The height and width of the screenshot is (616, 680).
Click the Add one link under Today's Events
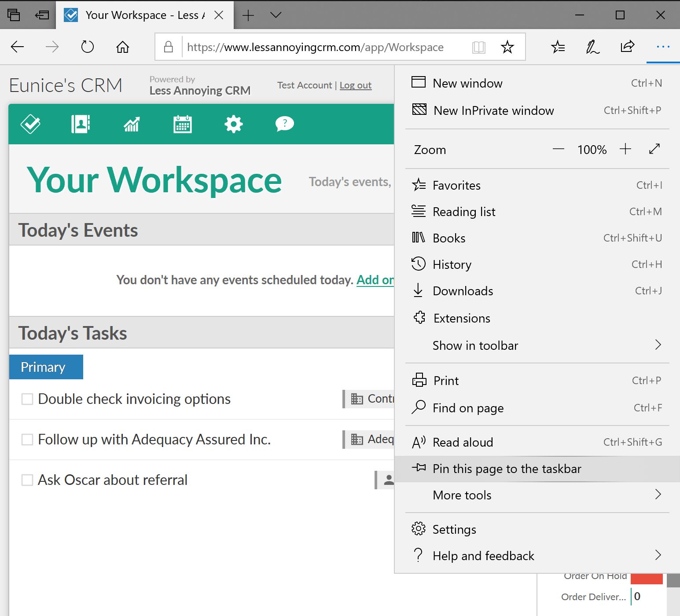click(x=375, y=280)
